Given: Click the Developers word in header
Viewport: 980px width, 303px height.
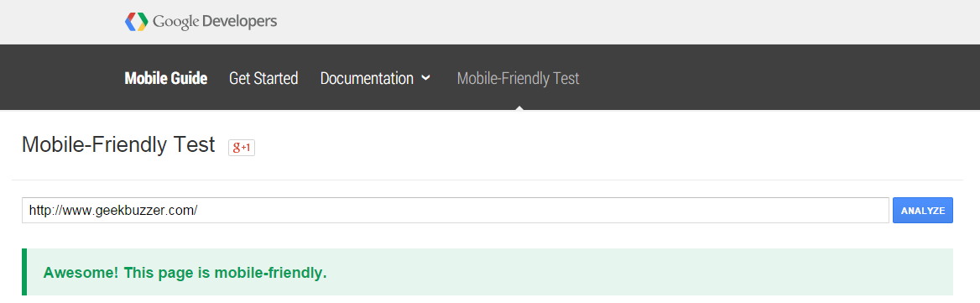Looking at the screenshot, I should point(239,22).
